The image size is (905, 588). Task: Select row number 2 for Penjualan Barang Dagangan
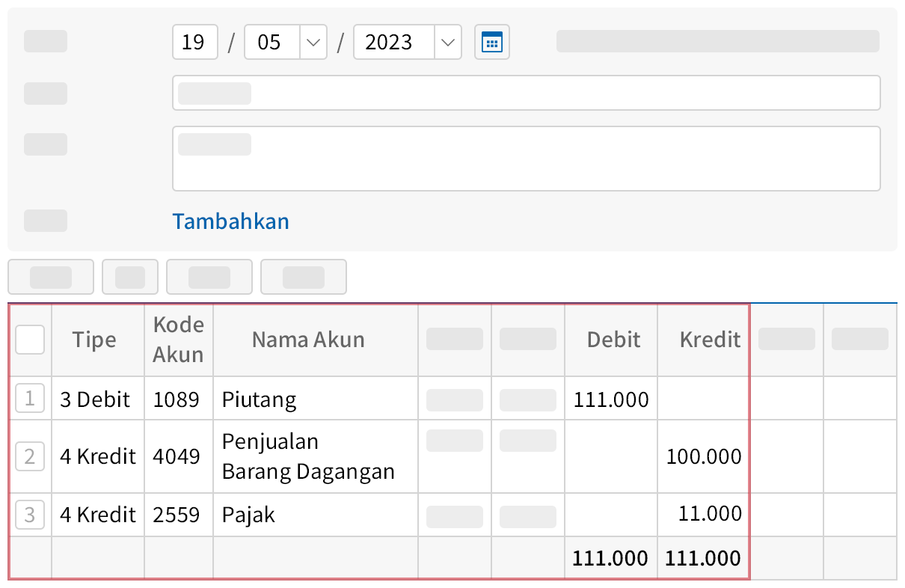pos(30,456)
